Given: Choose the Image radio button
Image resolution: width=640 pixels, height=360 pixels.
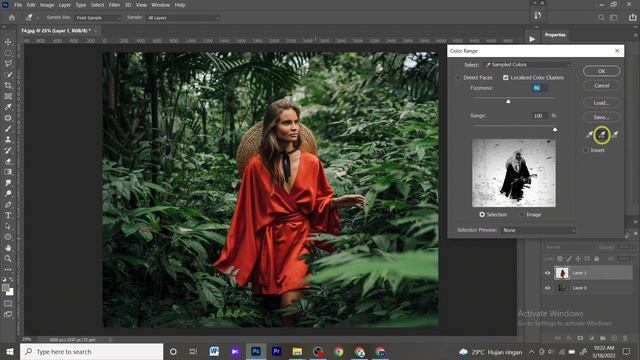Looking at the screenshot, I should tap(522, 214).
